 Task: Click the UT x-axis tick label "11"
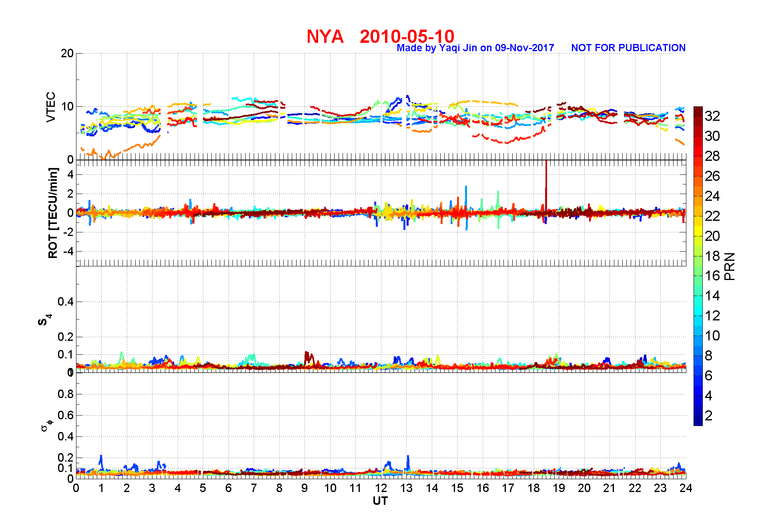[355, 488]
